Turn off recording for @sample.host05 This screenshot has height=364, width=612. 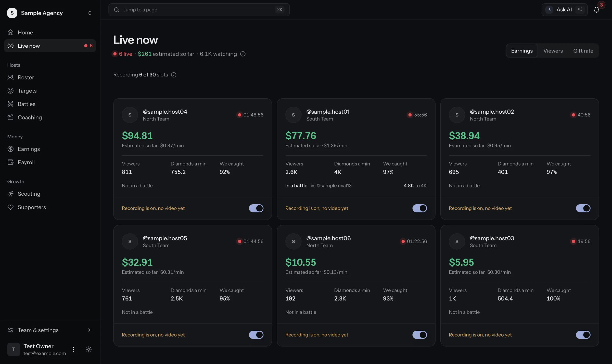[x=256, y=335]
